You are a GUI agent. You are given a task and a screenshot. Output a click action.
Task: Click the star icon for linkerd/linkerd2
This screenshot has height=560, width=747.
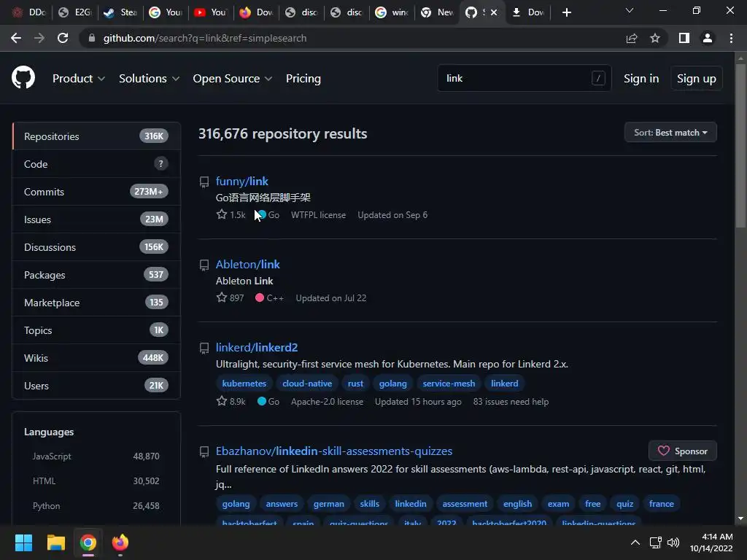coord(222,401)
